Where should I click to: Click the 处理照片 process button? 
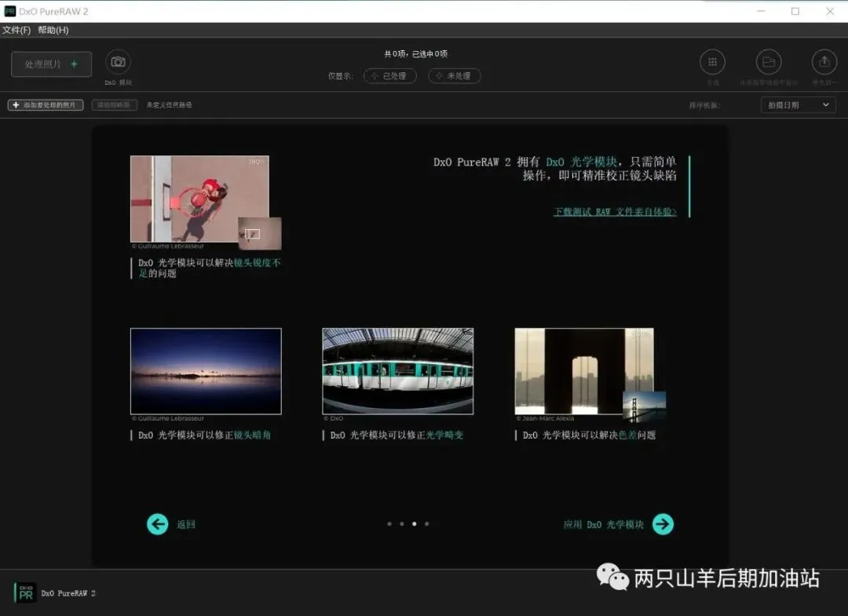[x=51, y=64]
